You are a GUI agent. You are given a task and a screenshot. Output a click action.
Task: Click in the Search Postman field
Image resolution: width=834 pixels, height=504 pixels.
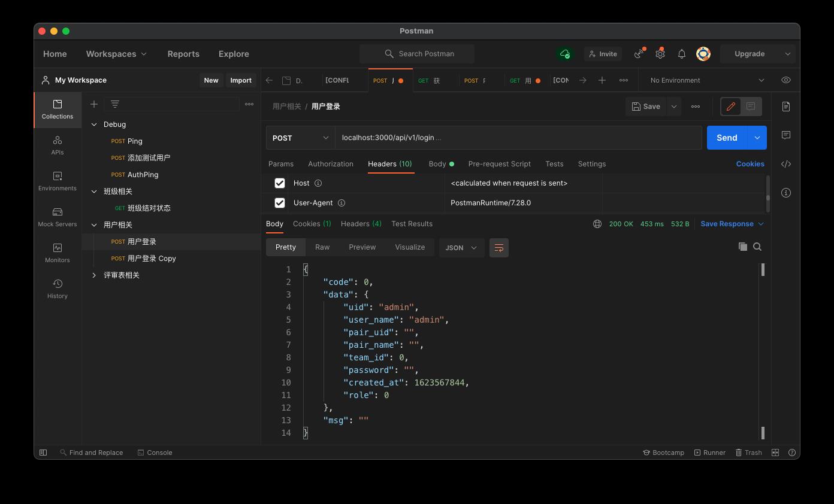click(417, 54)
